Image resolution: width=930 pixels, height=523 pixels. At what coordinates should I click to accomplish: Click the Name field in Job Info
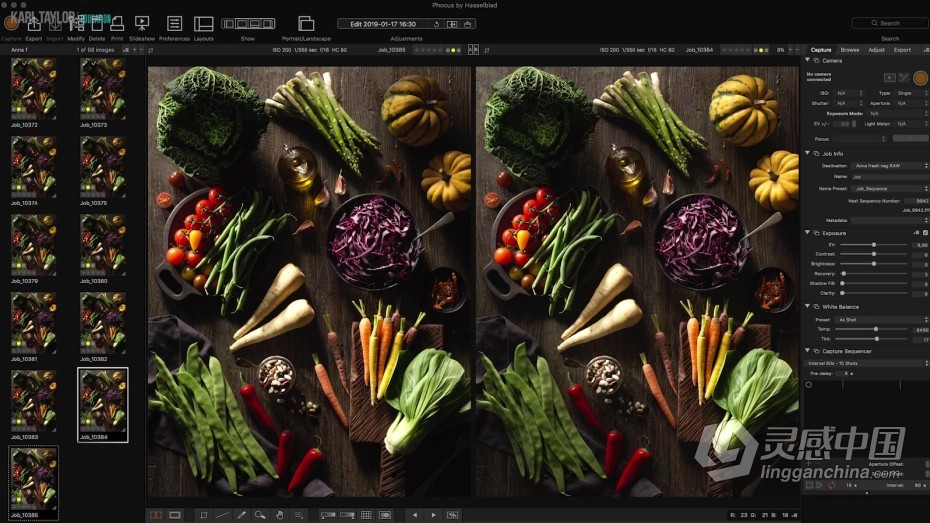890,177
